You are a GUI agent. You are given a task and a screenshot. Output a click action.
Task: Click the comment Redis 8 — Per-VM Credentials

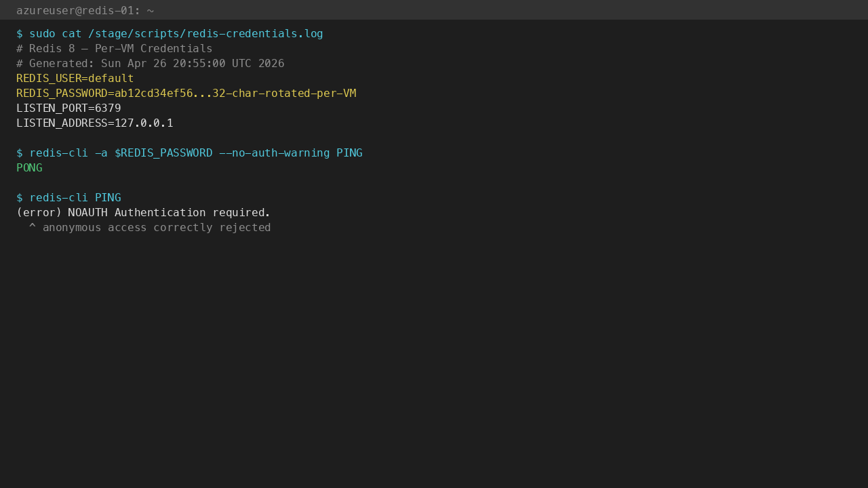click(x=114, y=49)
